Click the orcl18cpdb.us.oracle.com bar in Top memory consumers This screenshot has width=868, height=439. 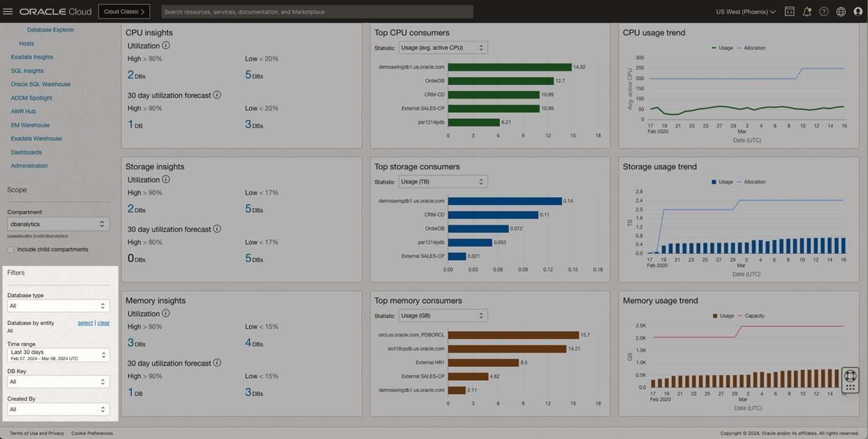[x=507, y=349]
